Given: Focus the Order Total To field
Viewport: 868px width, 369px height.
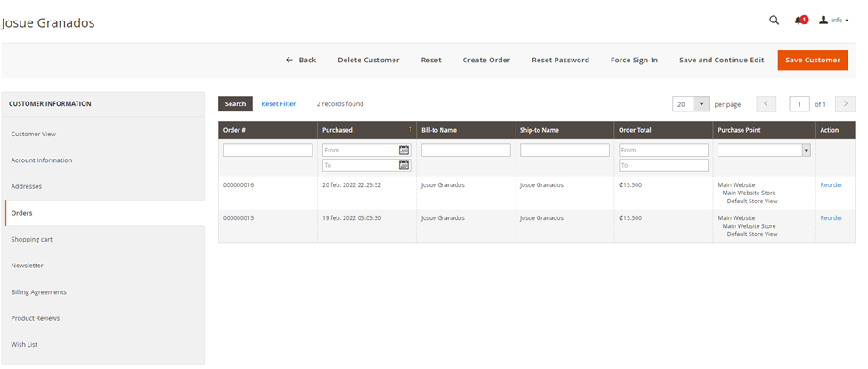Looking at the screenshot, I should (x=663, y=165).
